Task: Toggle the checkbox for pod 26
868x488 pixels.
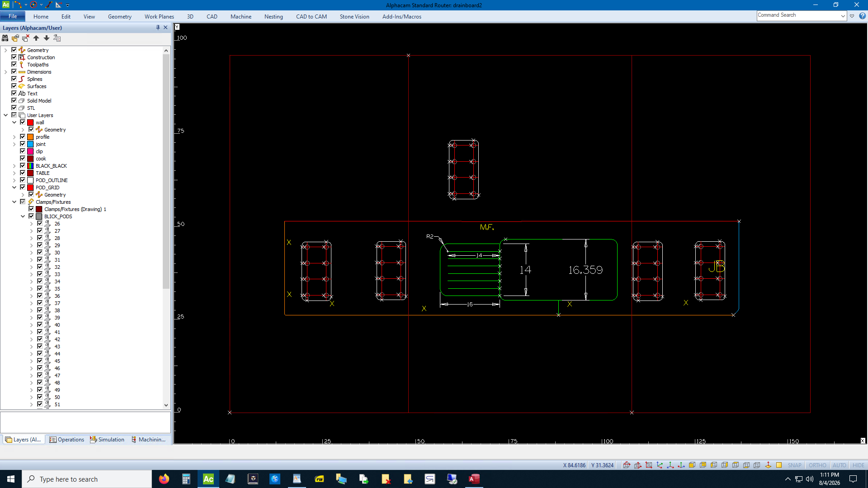Action: click(x=40, y=224)
